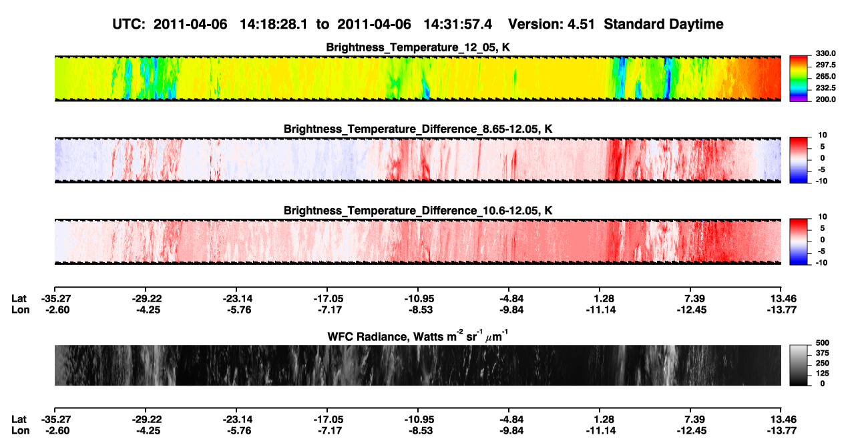Screen dimensions: 868x445
Task: Click the 375 label on the grayscale bar
Action: pyautogui.click(x=822, y=353)
